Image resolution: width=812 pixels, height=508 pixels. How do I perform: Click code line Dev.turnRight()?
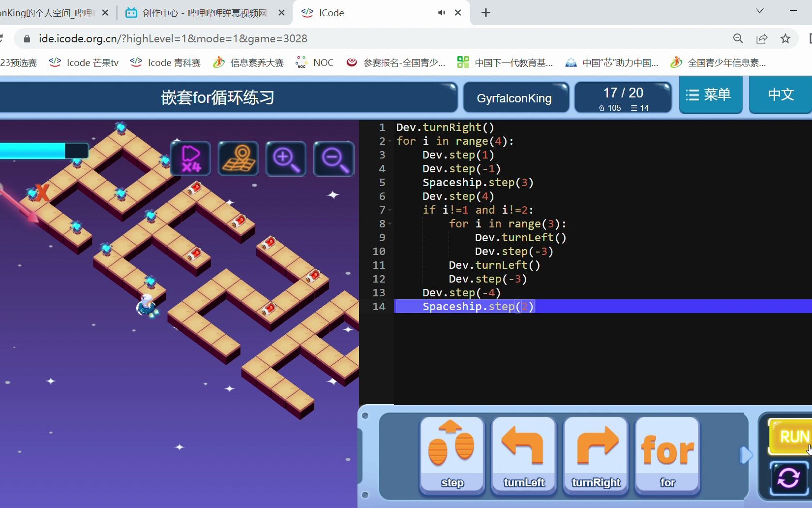coord(445,127)
